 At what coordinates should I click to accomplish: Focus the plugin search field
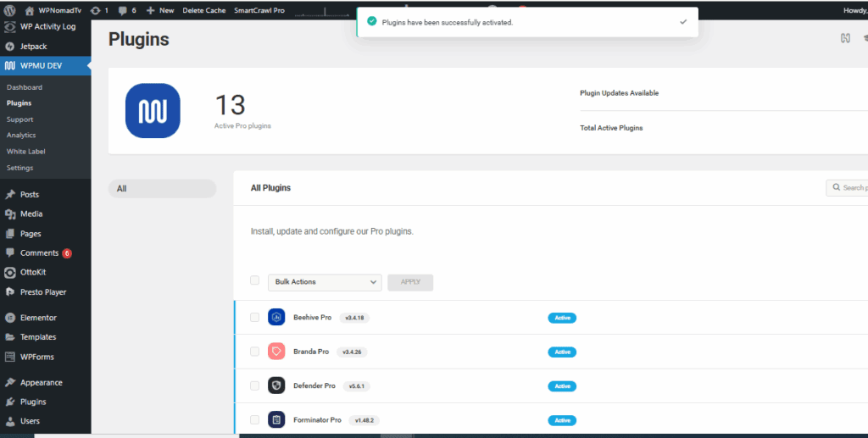pyautogui.click(x=847, y=188)
